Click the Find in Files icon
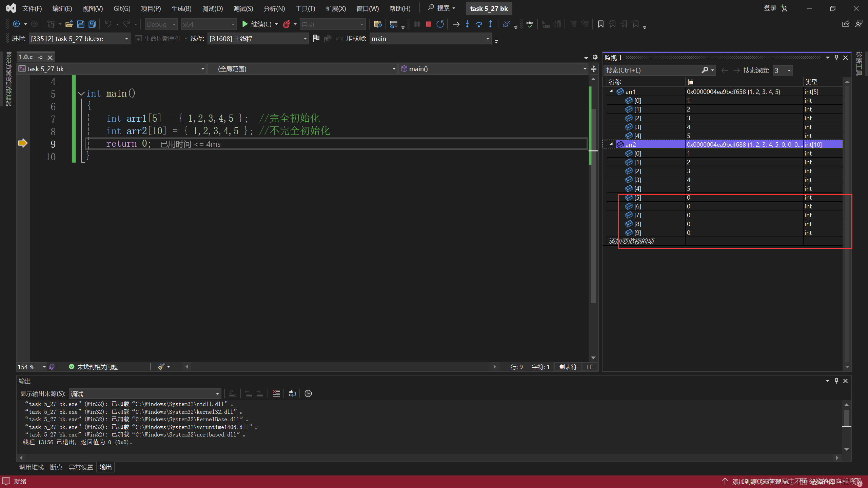The image size is (868, 488). point(377,24)
